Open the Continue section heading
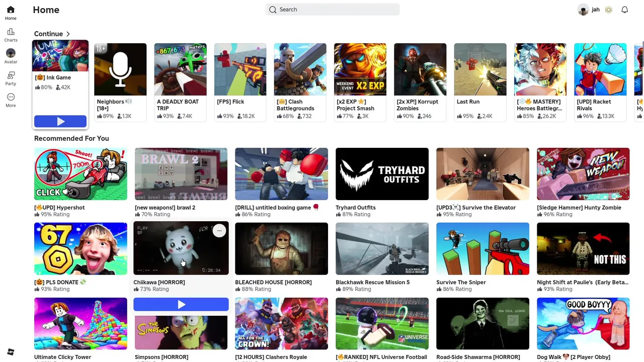 coord(48,34)
